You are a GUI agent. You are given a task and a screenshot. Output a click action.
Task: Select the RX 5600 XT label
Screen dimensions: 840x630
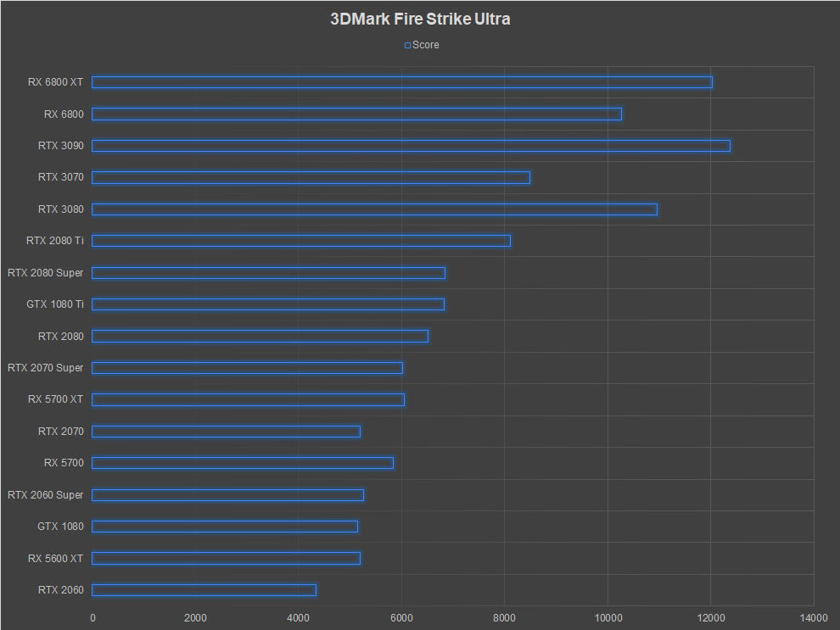55,558
